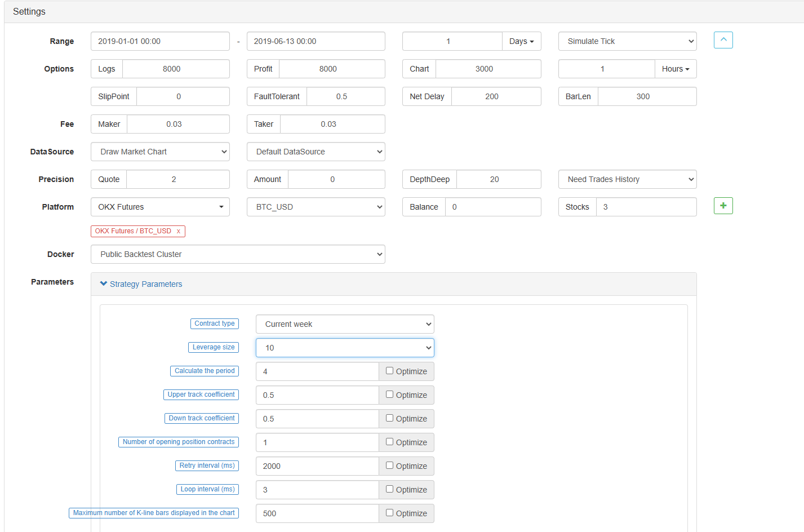Image resolution: width=804 pixels, height=532 pixels.
Task: Click the BarLen value field
Action: point(647,96)
